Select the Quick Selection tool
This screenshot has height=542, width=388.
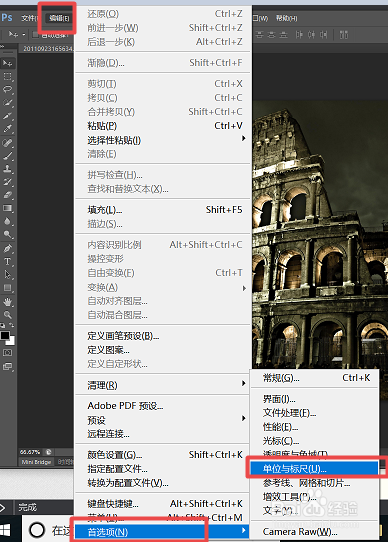[x=7, y=102]
